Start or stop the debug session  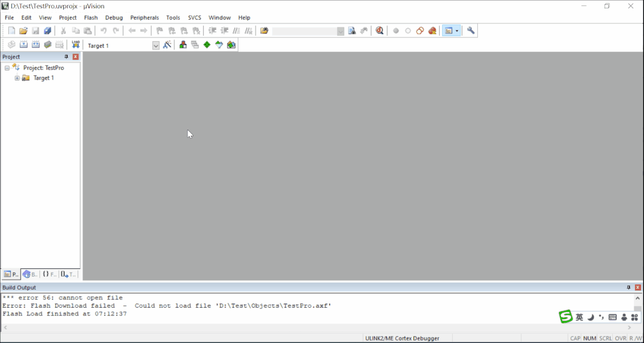[x=379, y=31]
